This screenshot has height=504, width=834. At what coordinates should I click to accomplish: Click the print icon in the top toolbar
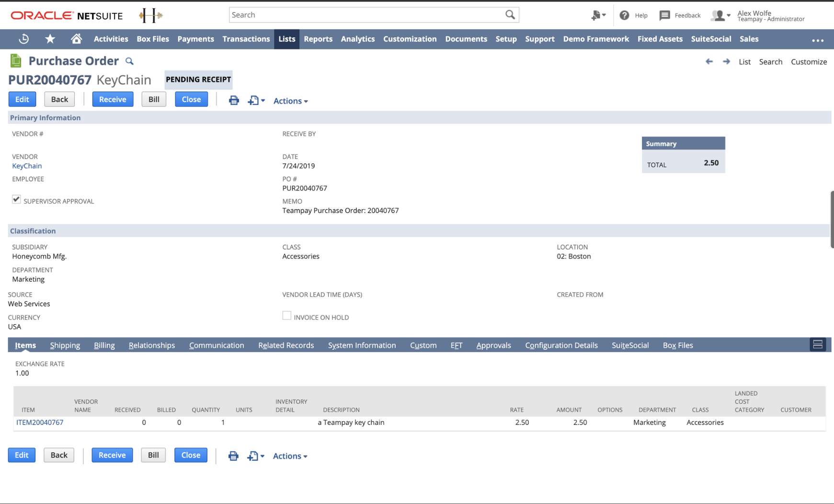(x=234, y=100)
